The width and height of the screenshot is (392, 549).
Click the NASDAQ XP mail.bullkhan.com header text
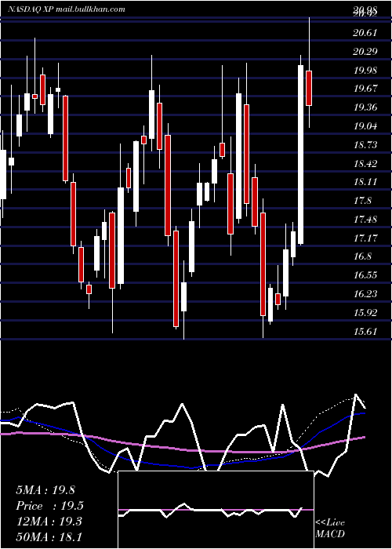(x=66, y=9)
